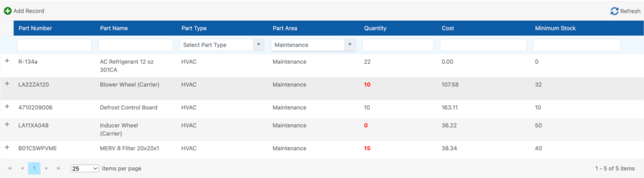Image resolution: width=644 pixels, height=178 pixels.
Task: Click minimum stock 32 cell
Action: coord(538,85)
